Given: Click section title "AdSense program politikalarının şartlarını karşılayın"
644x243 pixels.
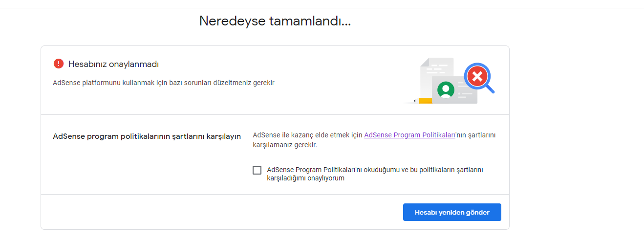Looking at the screenshot, I should point(147,136).
